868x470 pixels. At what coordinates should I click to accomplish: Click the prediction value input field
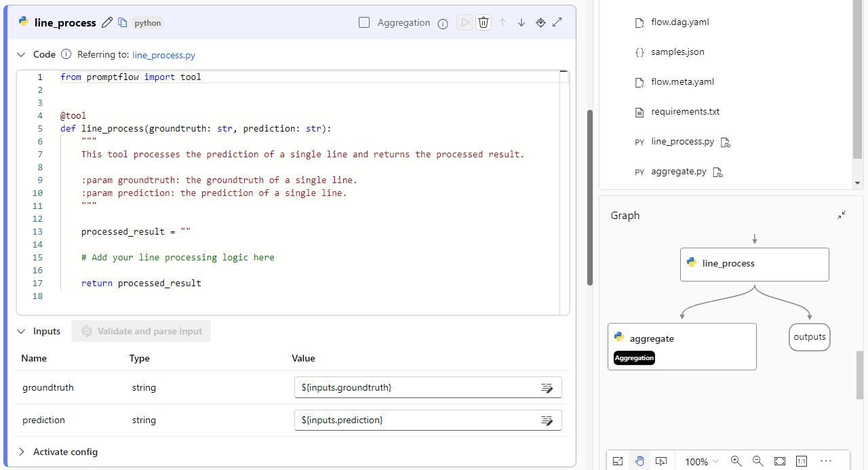(428, 420)
